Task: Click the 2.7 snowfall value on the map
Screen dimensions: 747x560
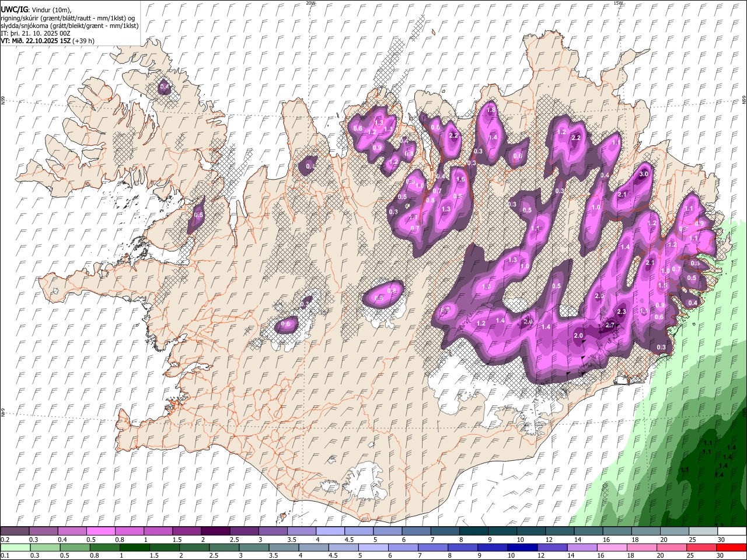Action: [x=610, y=324]
